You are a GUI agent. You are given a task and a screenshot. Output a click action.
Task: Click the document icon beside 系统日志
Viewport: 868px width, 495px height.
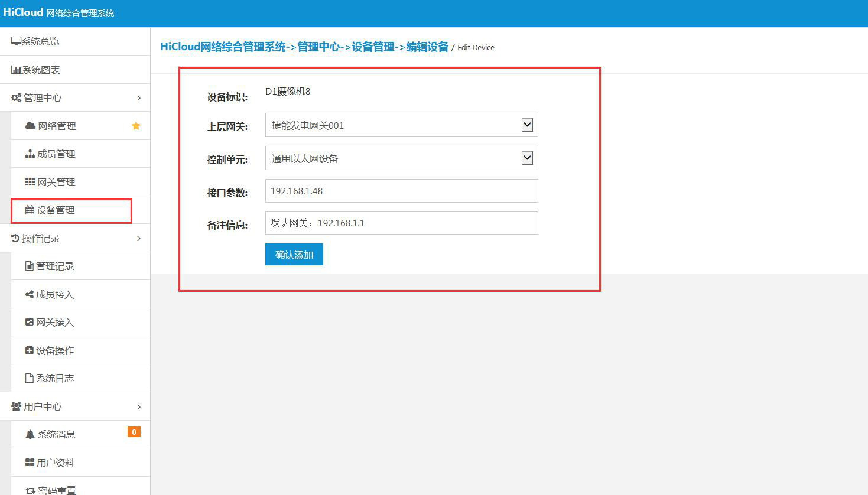[x=30, y=377]
